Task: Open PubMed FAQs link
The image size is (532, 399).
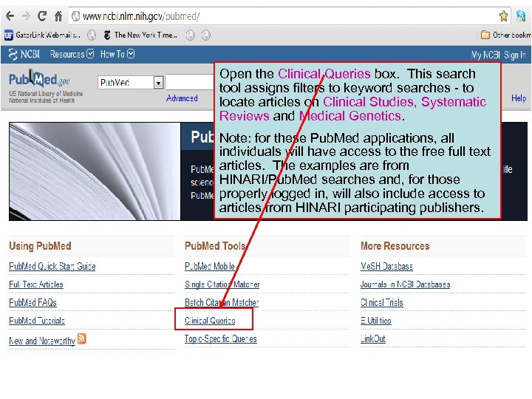Action: point(33,302)
